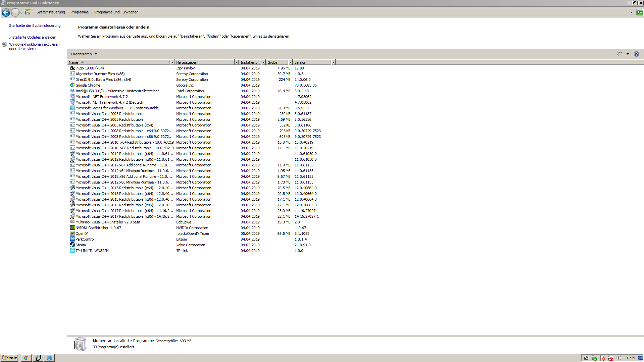Open the Größe column filter dropdown
This screenshot has width=644, height=362.
(x=290, y=62)
